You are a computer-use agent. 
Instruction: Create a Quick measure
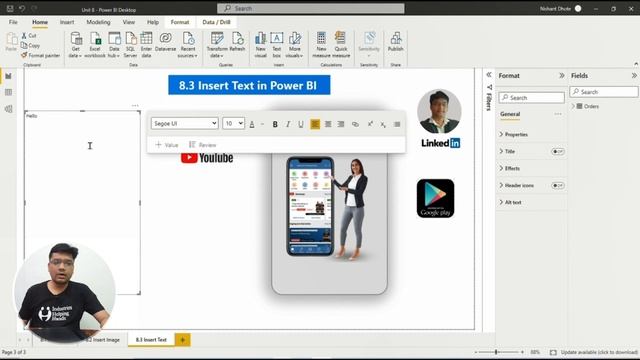click(x=341, y=44)
